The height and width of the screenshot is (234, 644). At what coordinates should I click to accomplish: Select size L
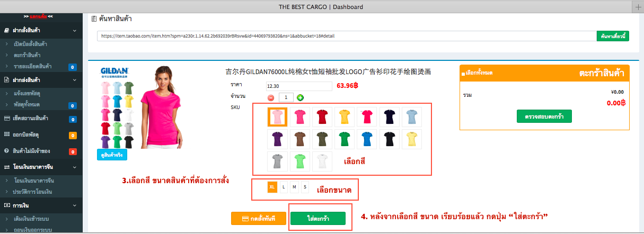(284, 187)
